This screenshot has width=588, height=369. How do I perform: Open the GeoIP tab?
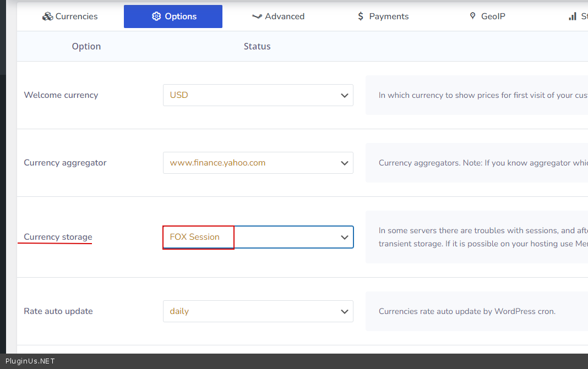(493, 16)
